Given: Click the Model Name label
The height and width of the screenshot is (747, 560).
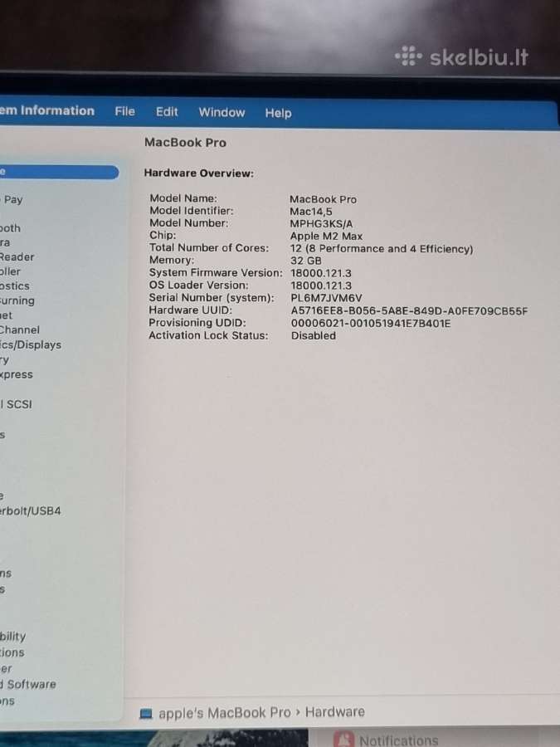Looking at the screenshot, I should [183, 198].
